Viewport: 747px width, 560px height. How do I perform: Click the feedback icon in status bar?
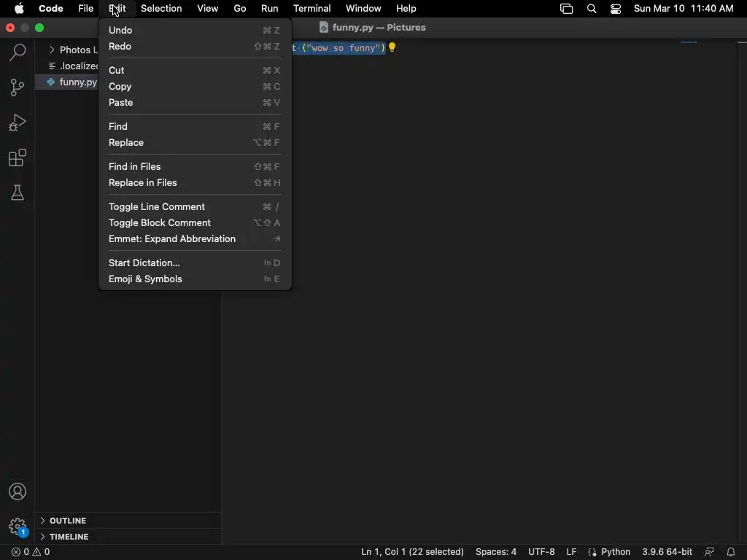[x=709, y=552]
